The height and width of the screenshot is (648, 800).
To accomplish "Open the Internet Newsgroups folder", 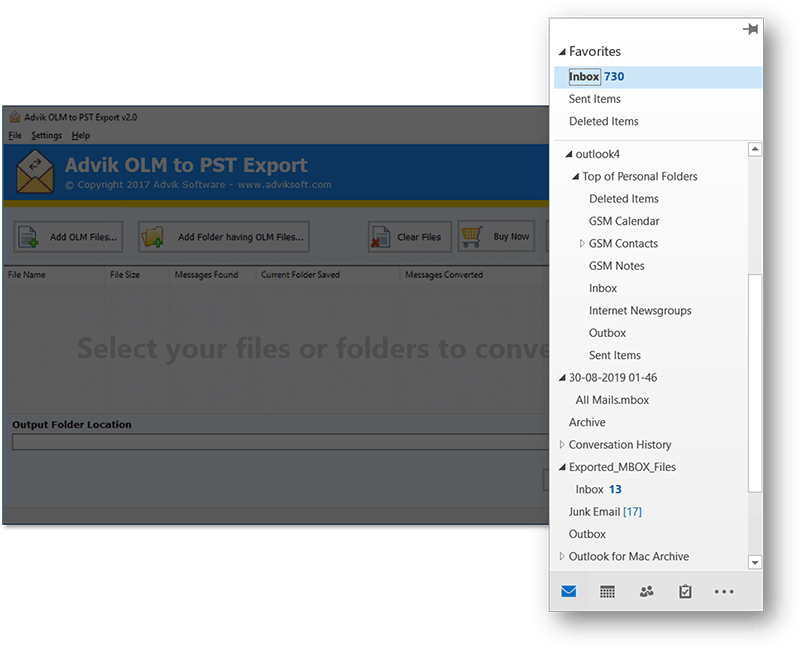I will pos(640,311).
